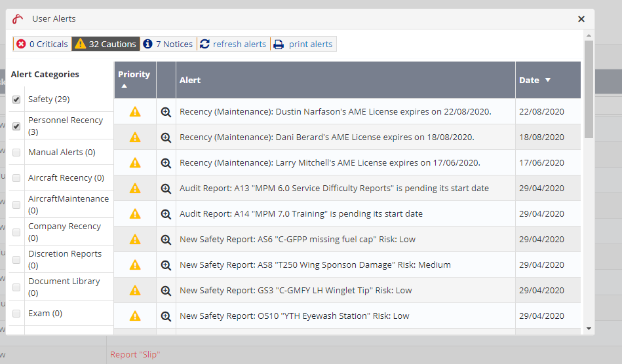Uncheck the Personnel Recency checkbox

16,126
